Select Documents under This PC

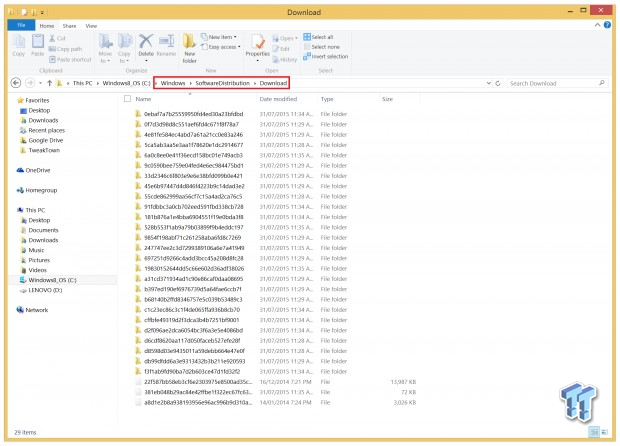[x=39, y=230]
